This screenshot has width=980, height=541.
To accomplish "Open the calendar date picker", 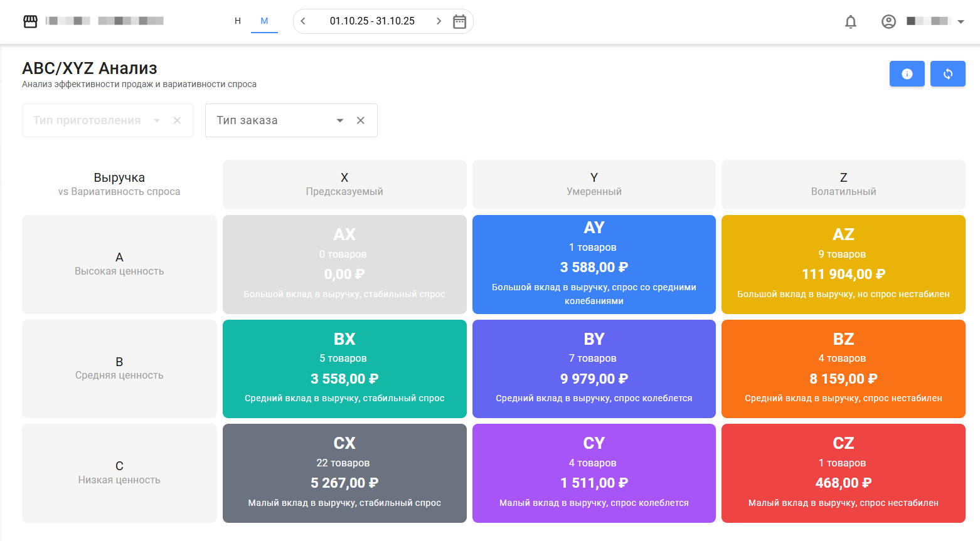I will point(460,21).
